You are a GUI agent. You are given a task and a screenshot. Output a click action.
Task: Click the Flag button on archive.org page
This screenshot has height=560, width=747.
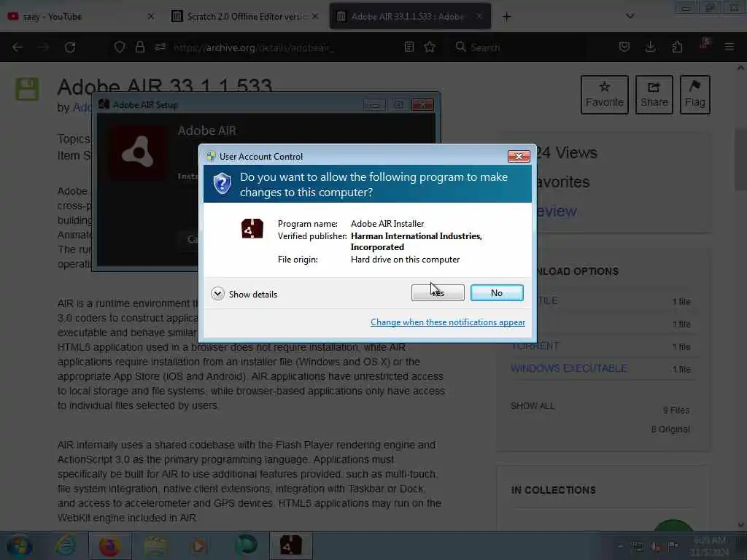[x=695, y=94]
